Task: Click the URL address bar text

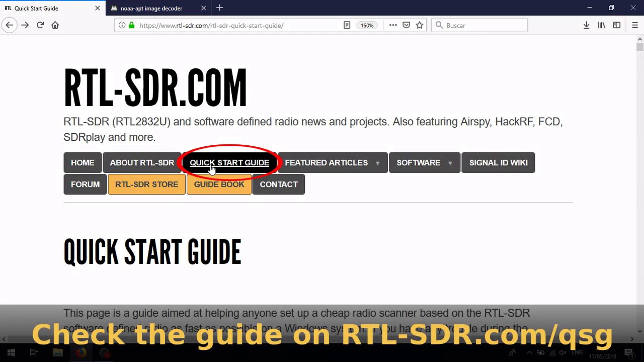Action: point(211,25)
